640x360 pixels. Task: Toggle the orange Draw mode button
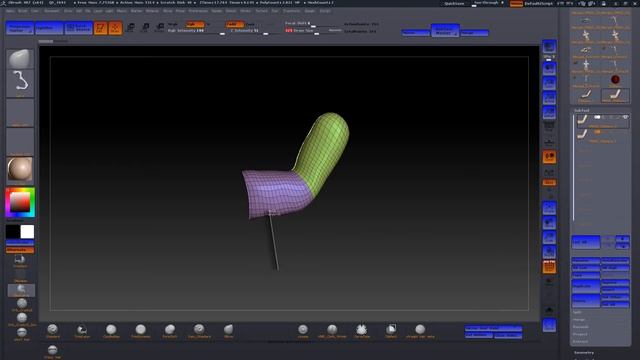tap(115, 28)
